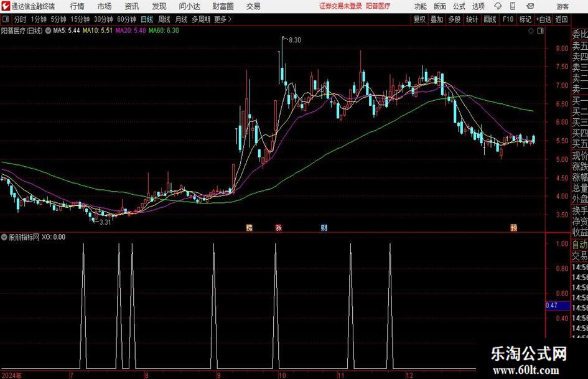Click the MA10: 5.51 label
Screen dimensions: 588x379
click(x=98, y=30)
